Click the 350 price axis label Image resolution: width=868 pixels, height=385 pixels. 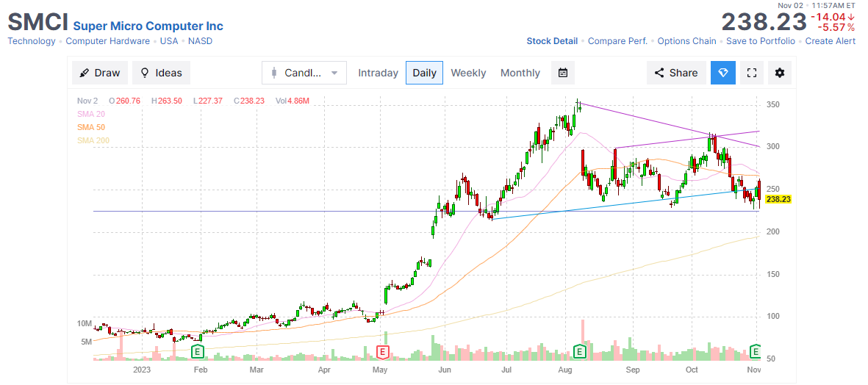772,104
